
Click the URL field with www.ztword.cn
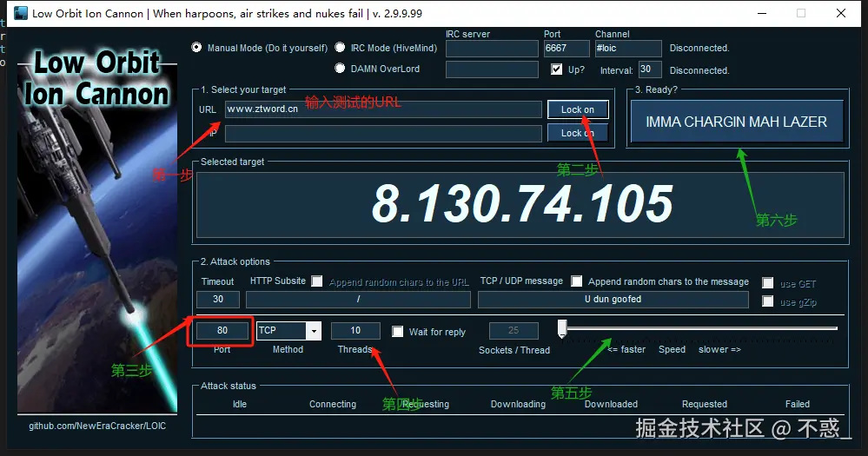(x=383, y=109)
